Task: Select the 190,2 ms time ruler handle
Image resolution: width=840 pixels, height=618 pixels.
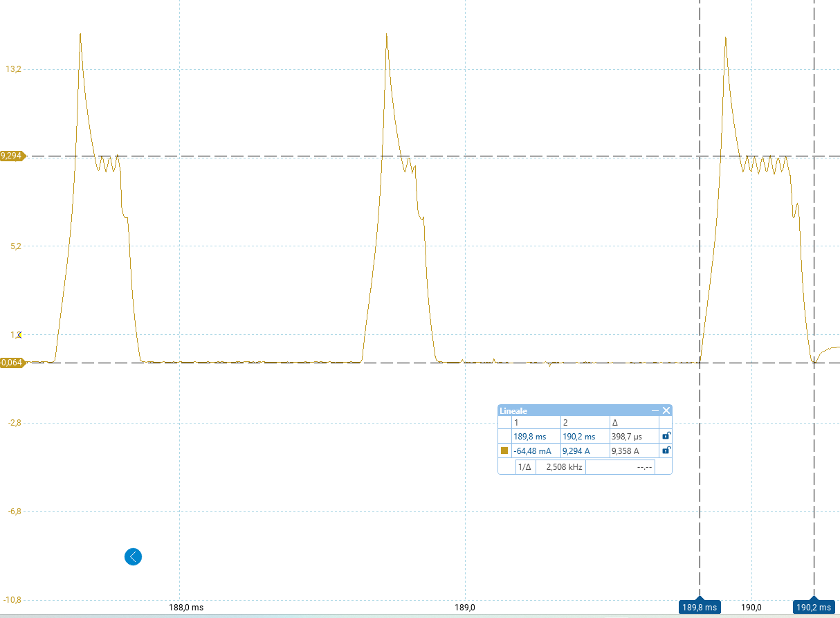Action: (814, 607)
